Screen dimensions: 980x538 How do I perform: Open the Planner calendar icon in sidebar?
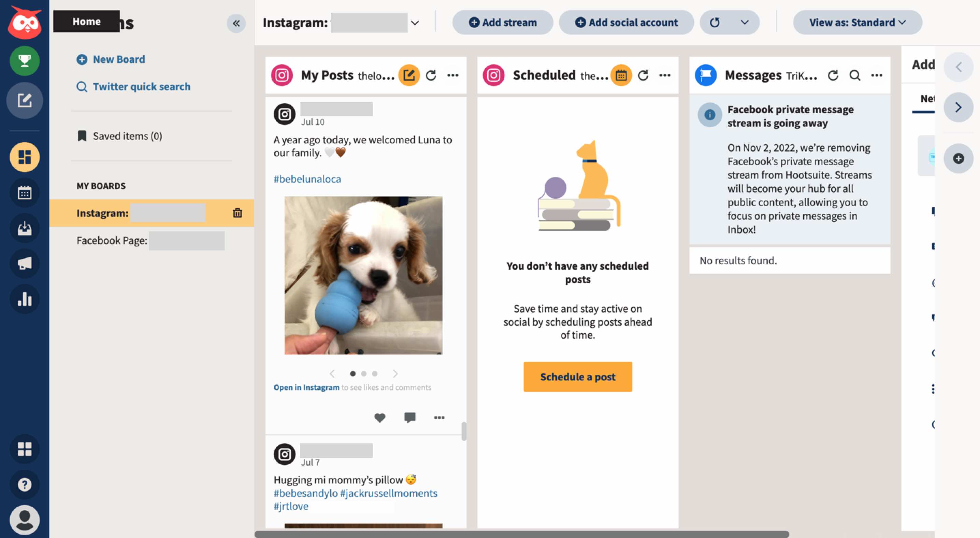point(24,193)
